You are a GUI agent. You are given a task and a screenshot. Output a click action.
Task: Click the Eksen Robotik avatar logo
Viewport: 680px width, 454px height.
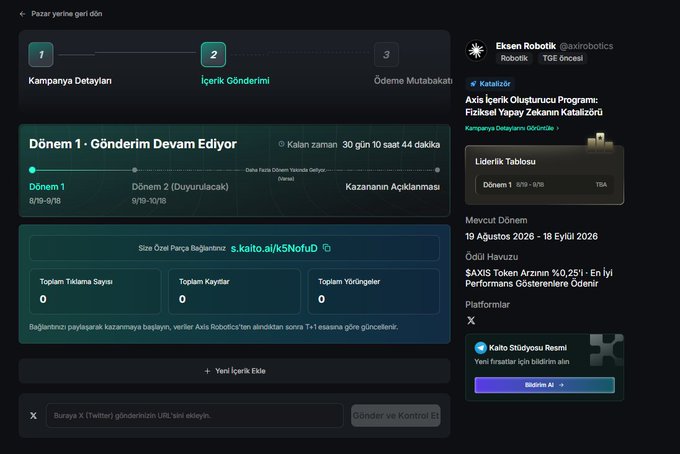point(476,50)
